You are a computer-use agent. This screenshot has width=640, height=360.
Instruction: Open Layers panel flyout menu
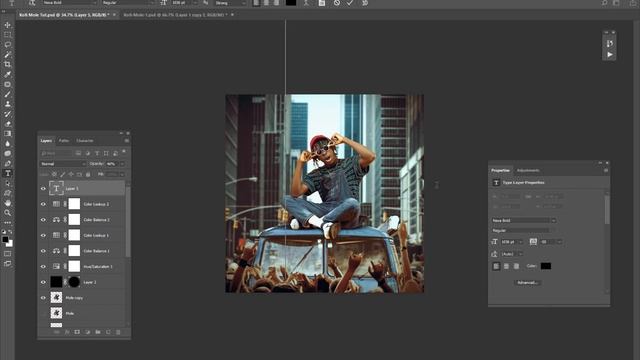point(127,141)
